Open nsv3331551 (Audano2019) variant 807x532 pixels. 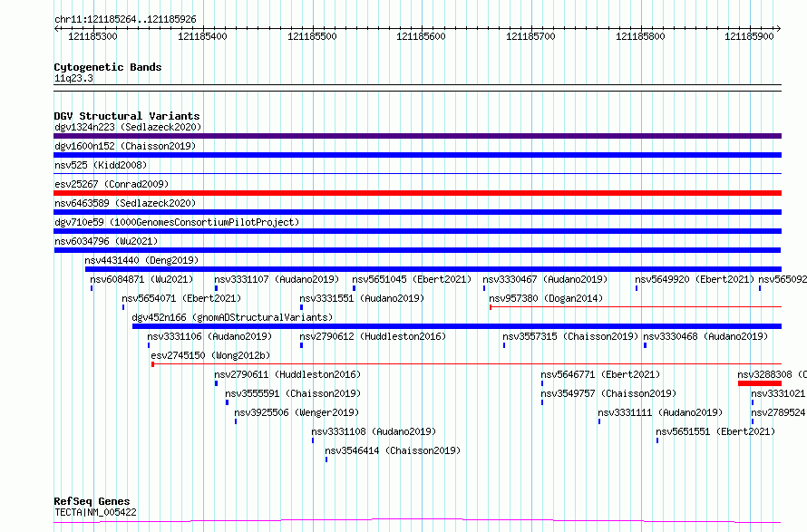(x=362, y=298)
